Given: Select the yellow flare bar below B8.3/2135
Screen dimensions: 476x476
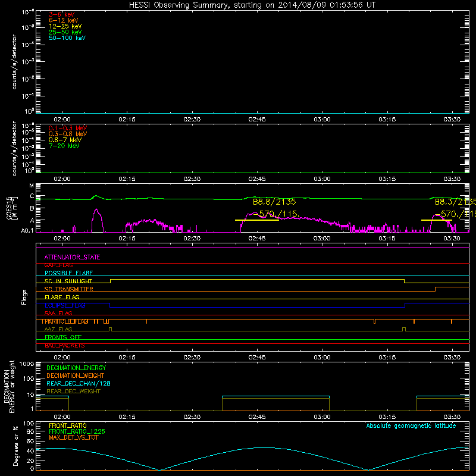Looking at the screenshot, I should (x=437, y=220).
